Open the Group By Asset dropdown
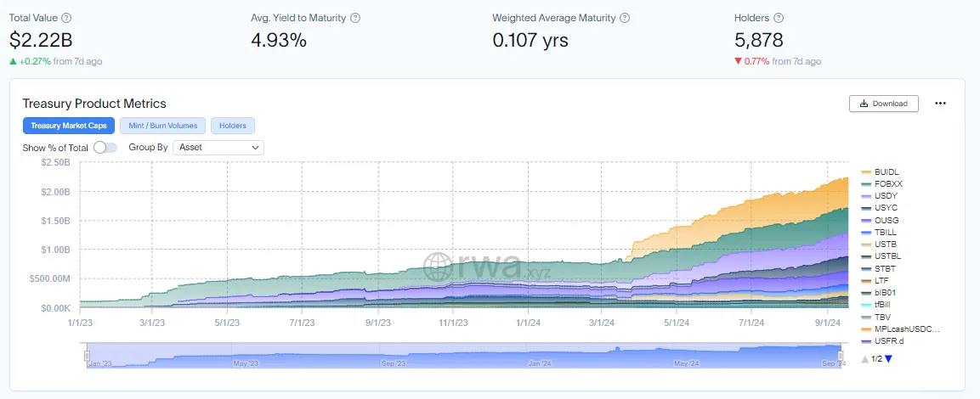Image resolution: width=980 pixels, height=399 pixels. tap(218, 148)
